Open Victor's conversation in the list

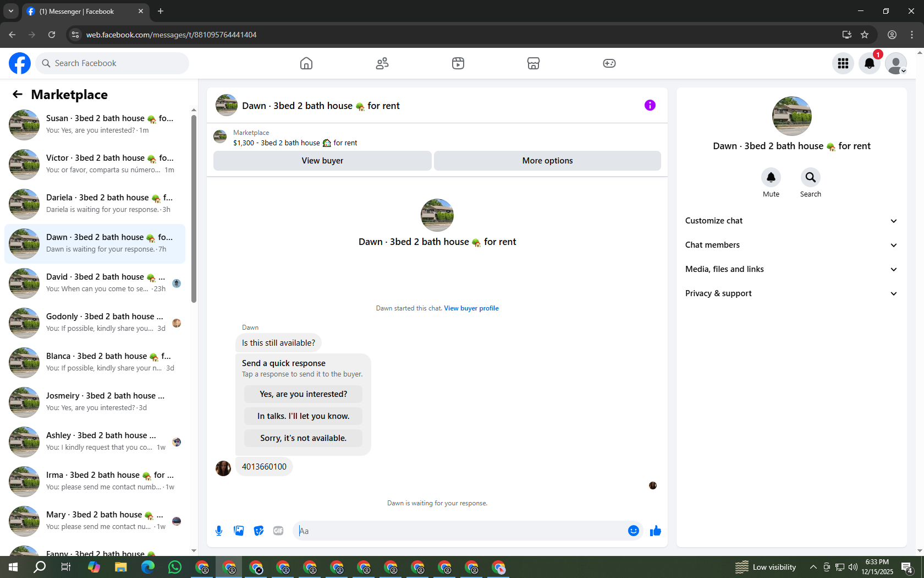coord(95,165)
